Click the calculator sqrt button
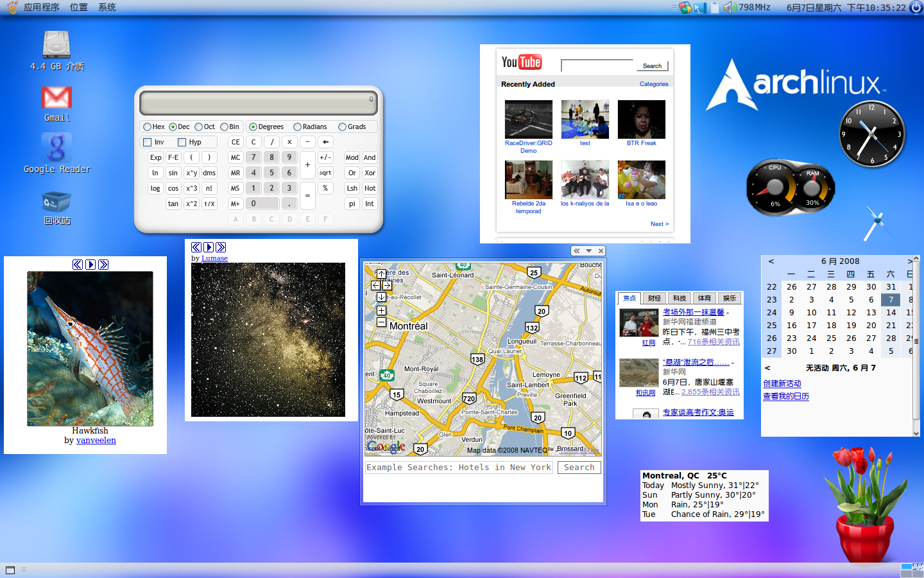924x578 pixels. (325, 173)
